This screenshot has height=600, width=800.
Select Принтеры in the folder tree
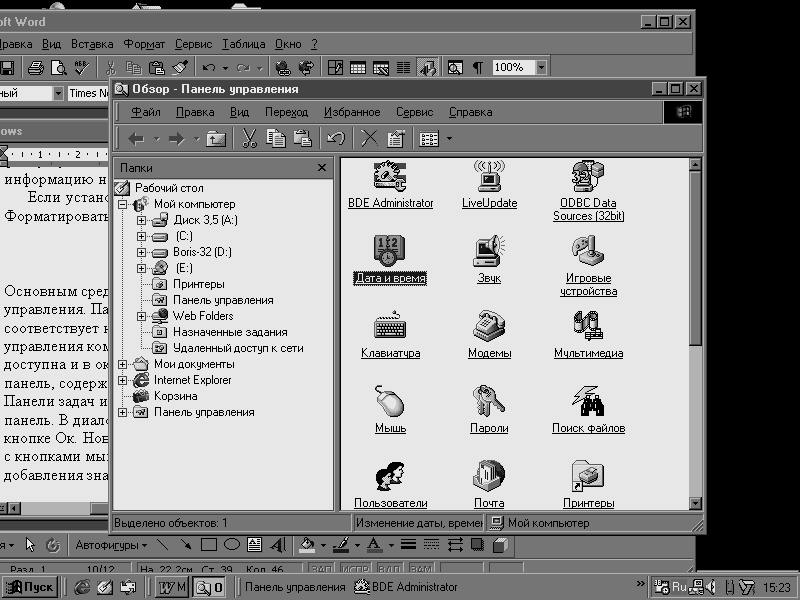[198, 284]
